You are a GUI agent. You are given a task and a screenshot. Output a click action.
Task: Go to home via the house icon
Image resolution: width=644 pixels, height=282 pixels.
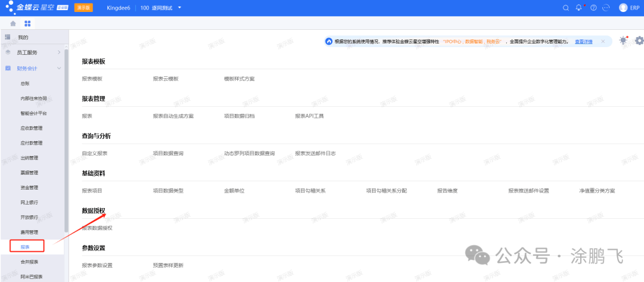tap(13, 24)
